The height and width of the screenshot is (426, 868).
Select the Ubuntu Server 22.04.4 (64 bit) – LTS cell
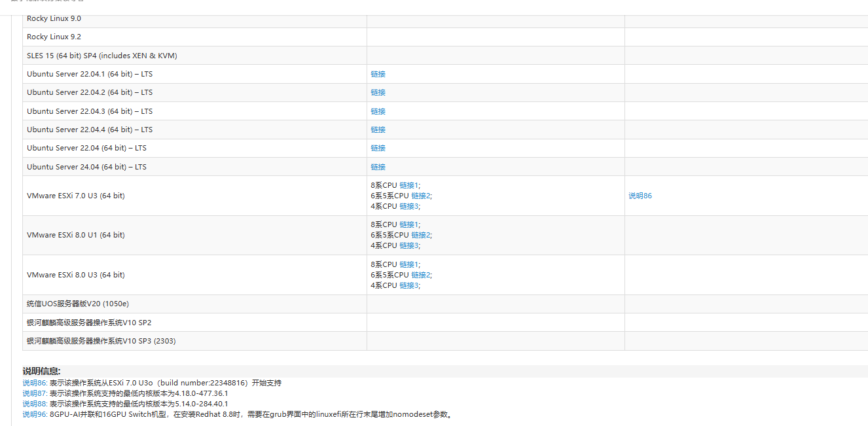point(194,130)
